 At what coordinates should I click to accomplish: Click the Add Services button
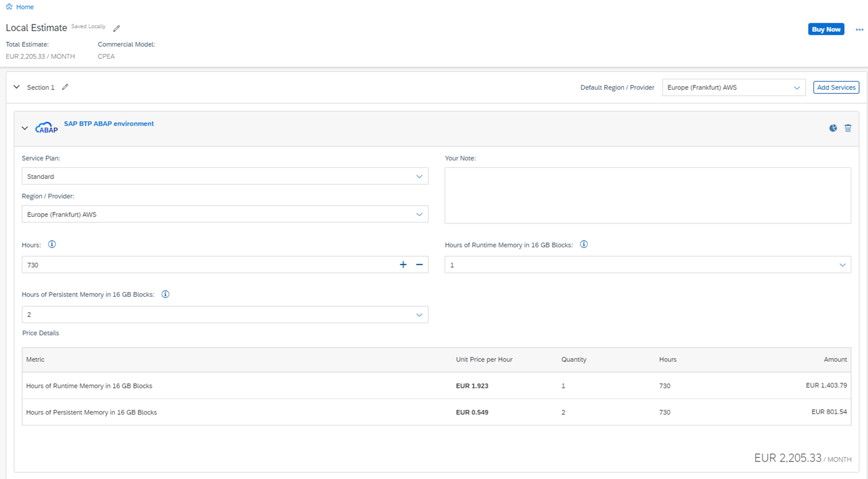(836, 87)
